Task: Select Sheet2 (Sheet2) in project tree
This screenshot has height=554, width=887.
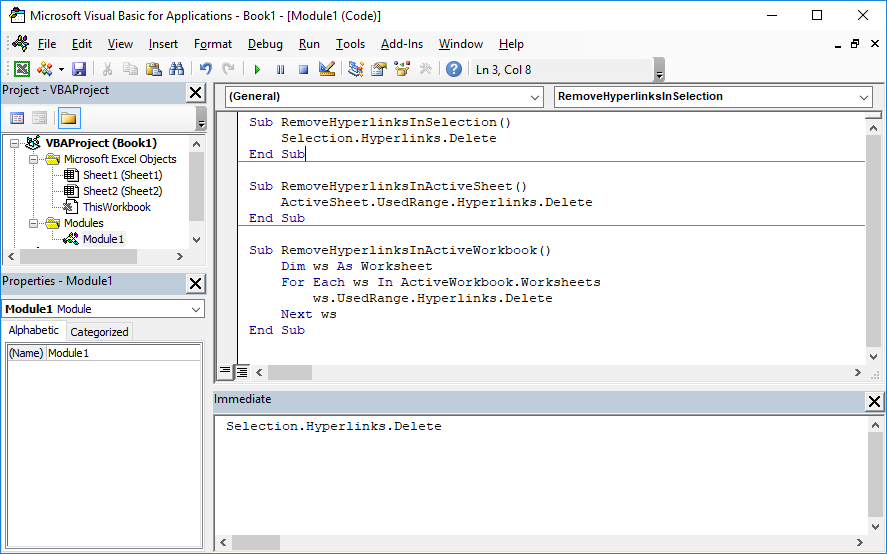Action: [122, 191]
